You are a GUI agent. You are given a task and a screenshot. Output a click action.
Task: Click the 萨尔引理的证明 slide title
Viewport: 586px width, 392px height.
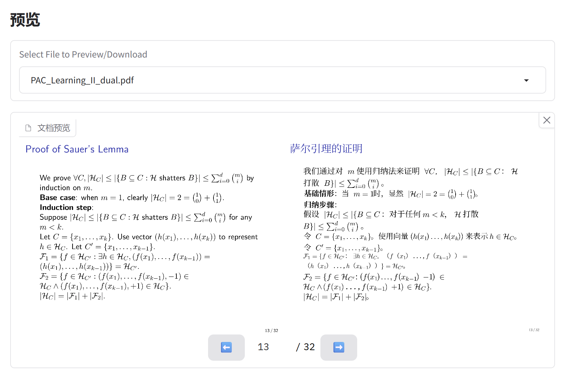point(326,149)
